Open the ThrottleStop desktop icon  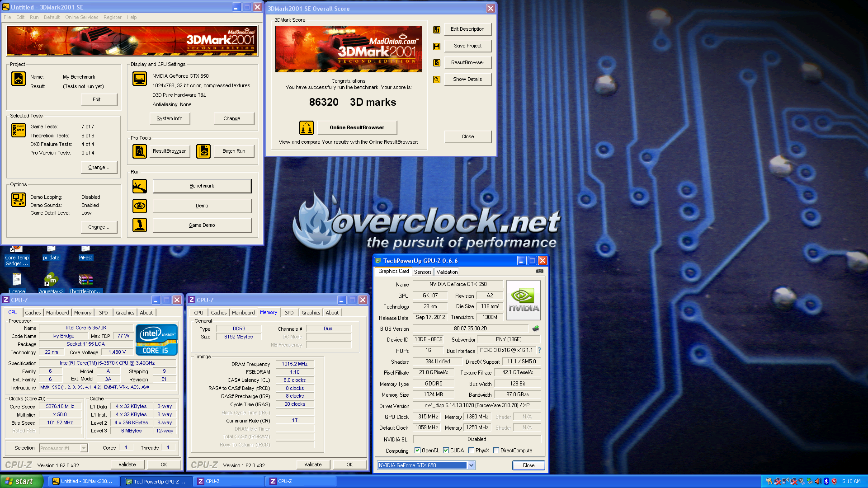tap(86, 283)
